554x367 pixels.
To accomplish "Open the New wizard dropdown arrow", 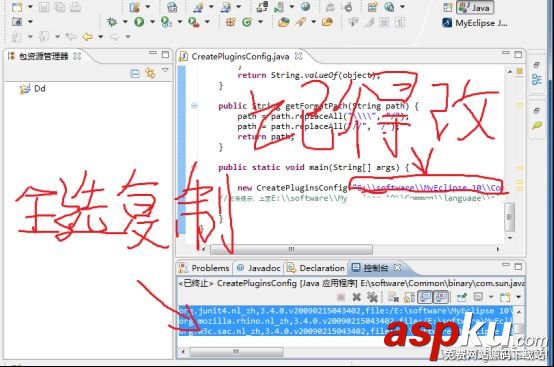I will 30,7.
